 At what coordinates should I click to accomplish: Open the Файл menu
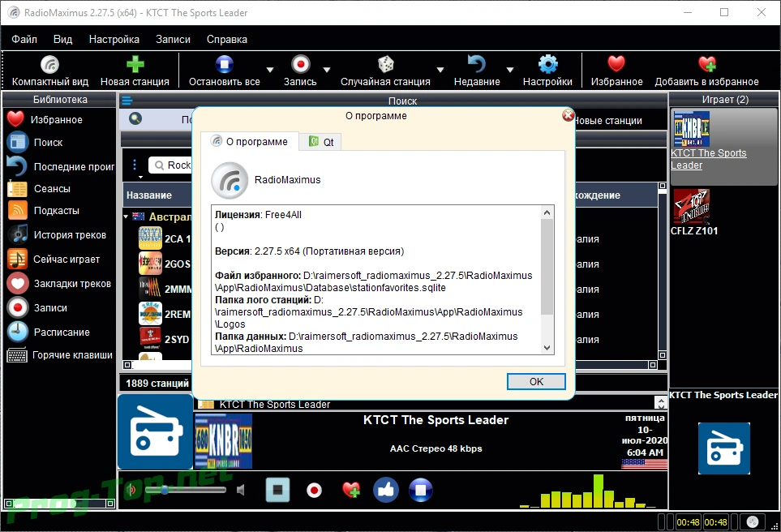(x=24, y=40)
